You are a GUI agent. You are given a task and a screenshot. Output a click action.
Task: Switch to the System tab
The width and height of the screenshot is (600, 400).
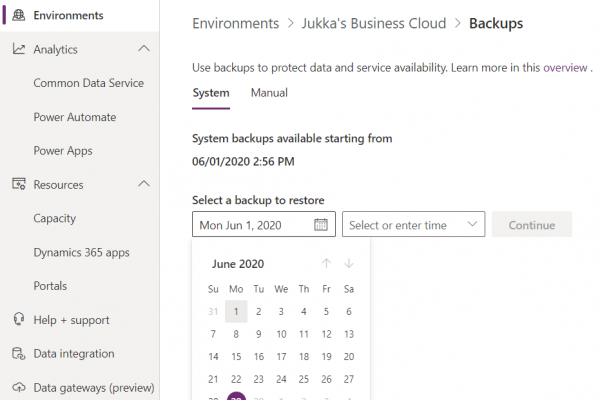point(211,93)
